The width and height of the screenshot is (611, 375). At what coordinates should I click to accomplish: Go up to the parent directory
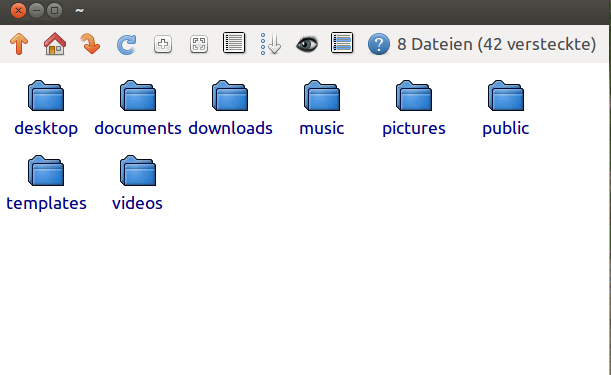point(19,44)
